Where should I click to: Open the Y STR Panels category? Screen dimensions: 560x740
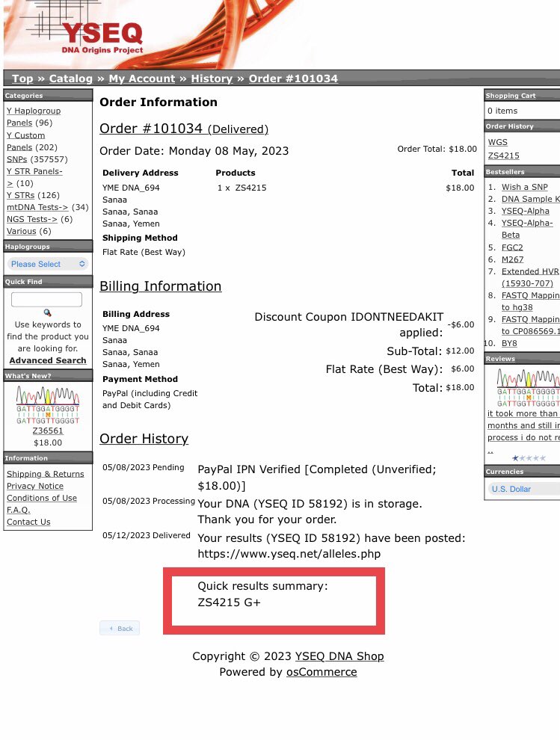coord(34,177)
